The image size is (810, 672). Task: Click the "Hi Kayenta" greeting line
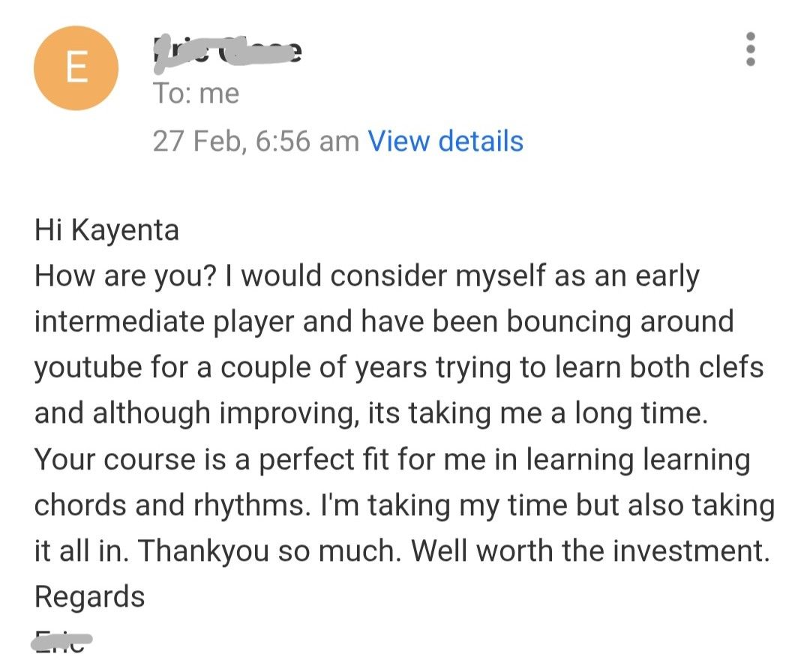tap(106, 230)
